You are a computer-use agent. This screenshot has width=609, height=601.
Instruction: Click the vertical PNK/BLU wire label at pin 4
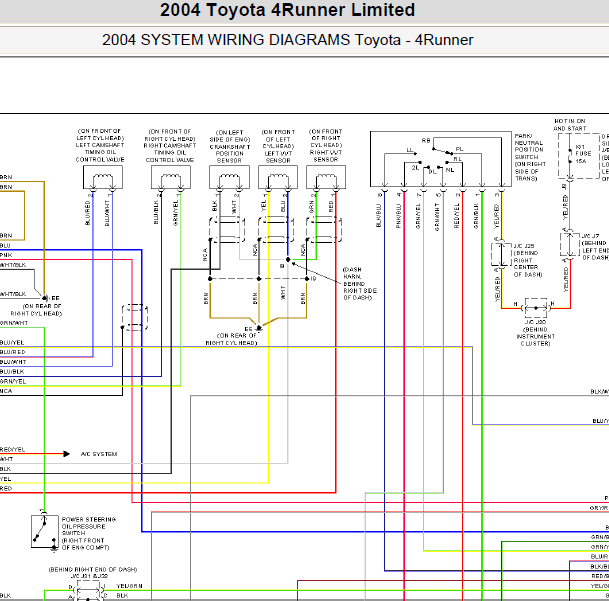[x=398, y=216]
